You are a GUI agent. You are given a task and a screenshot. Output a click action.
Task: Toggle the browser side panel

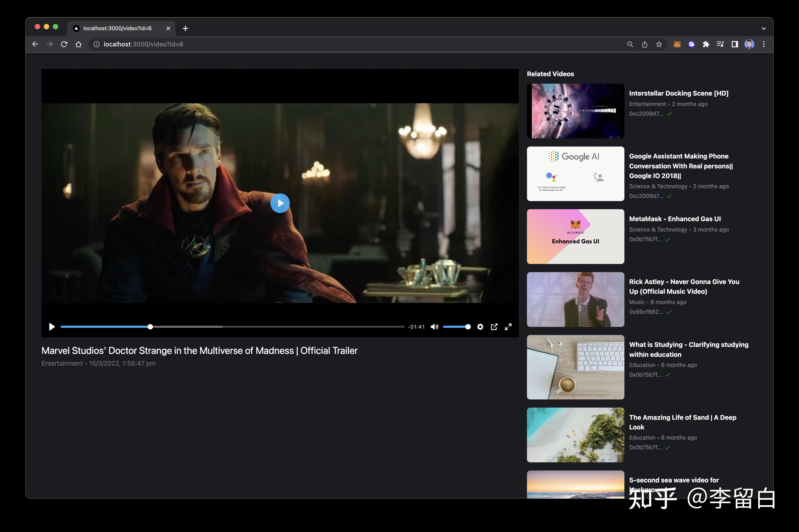(x=734, y=44)
